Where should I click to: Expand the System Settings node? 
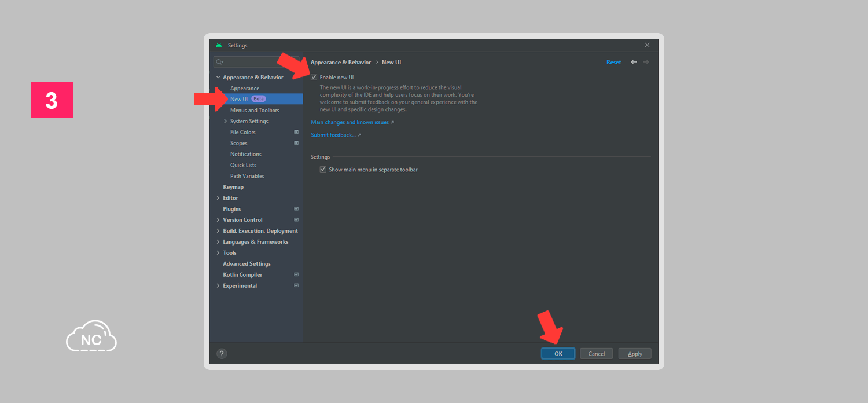[225, 122]
